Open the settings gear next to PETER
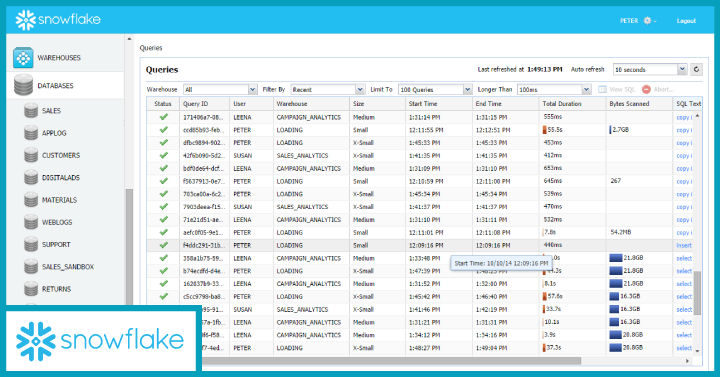Screen dimensions: 720x377 [647, 21]
